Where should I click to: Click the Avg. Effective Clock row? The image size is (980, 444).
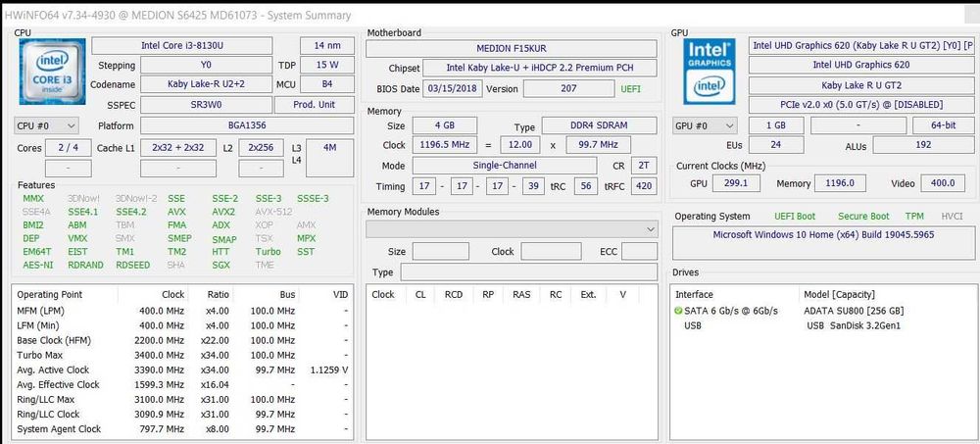click(x=182, y=384)
